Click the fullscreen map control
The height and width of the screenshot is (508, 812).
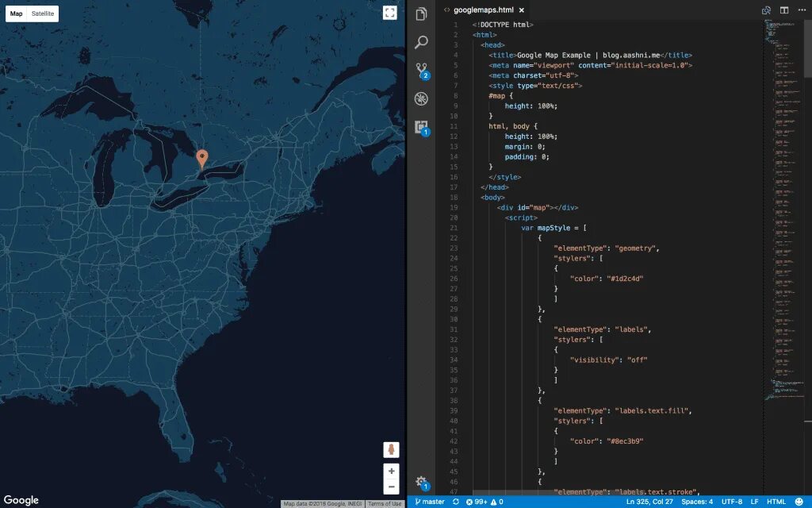click(390, 13)
